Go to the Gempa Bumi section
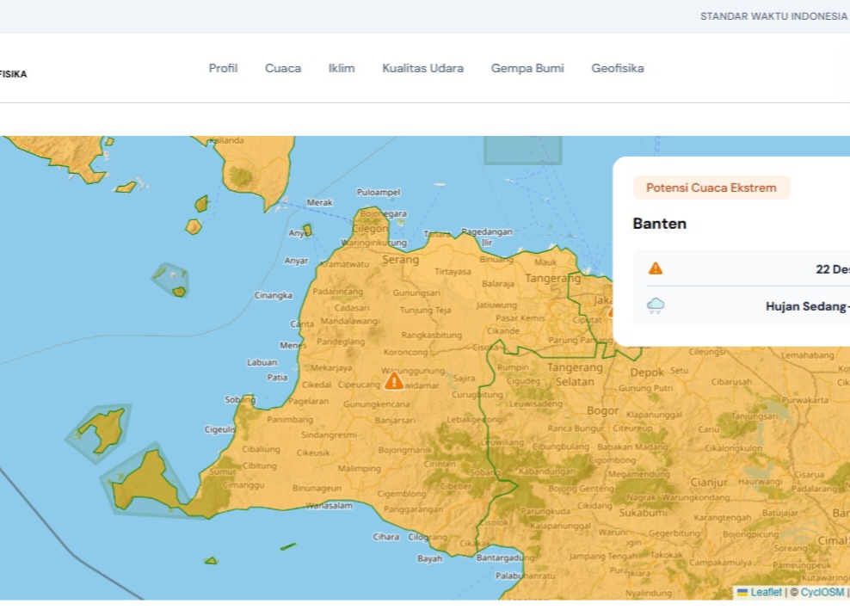This screenshot has height=616, width=850. [x=527, y=68]
